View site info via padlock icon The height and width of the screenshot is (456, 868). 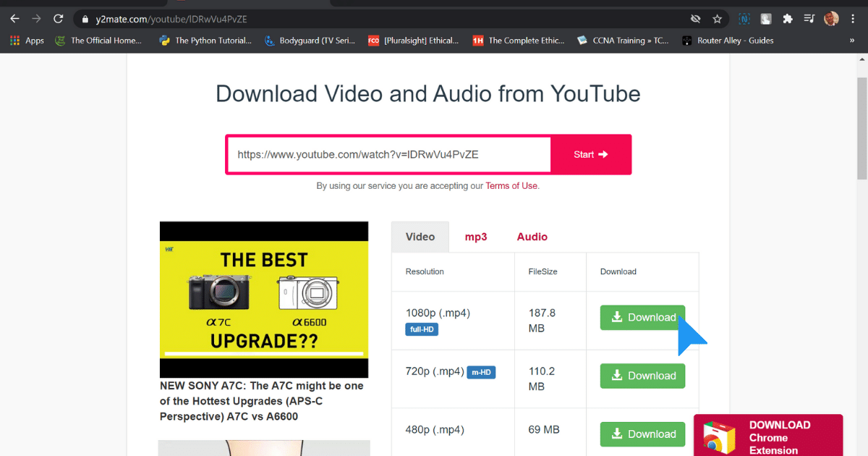85,20
